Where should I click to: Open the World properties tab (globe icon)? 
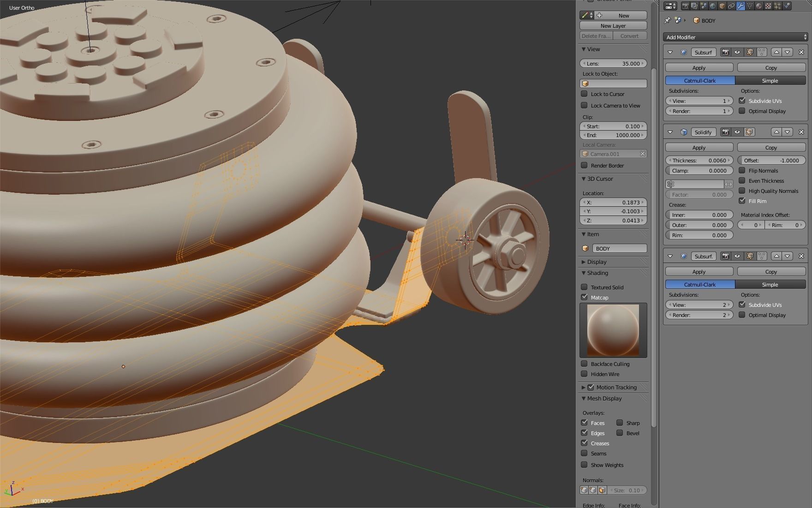click(713, 6)
